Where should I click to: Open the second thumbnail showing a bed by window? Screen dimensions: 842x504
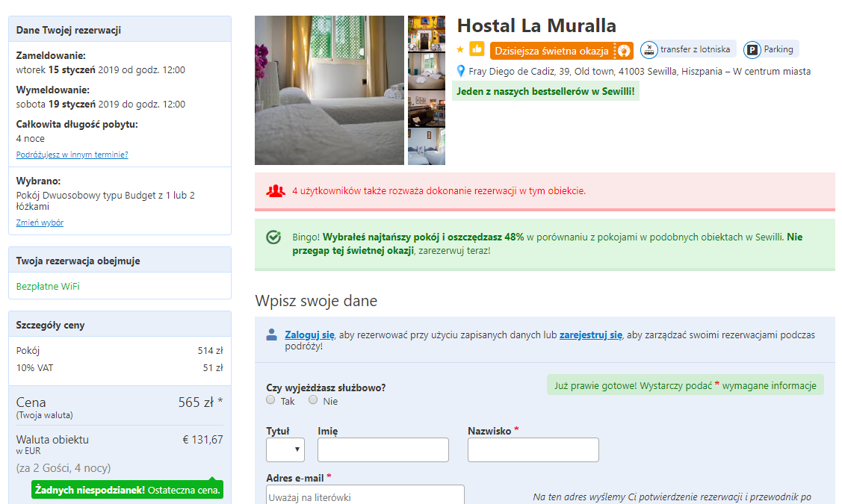tap(427, 71)
